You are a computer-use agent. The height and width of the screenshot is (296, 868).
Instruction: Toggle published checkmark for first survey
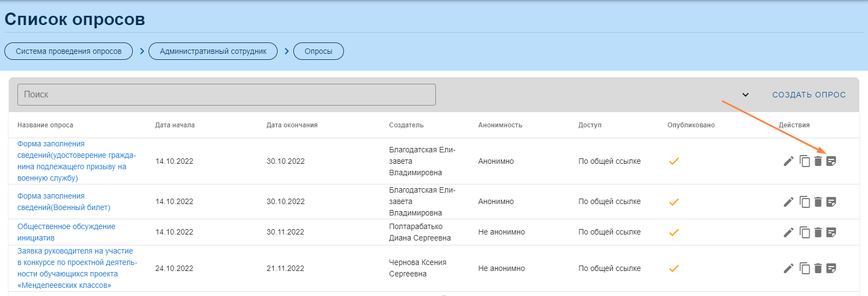[674, 161]
